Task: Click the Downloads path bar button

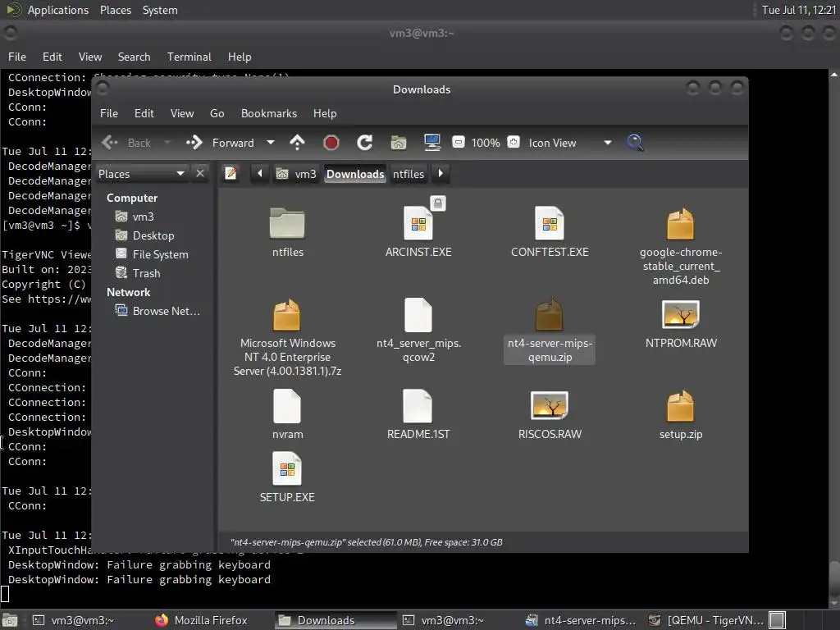Action: point(355,174)
